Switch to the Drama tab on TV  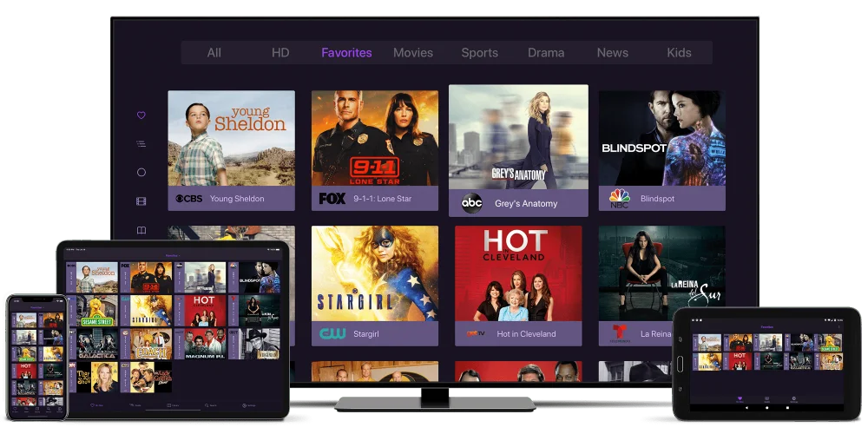coord(546,53)
